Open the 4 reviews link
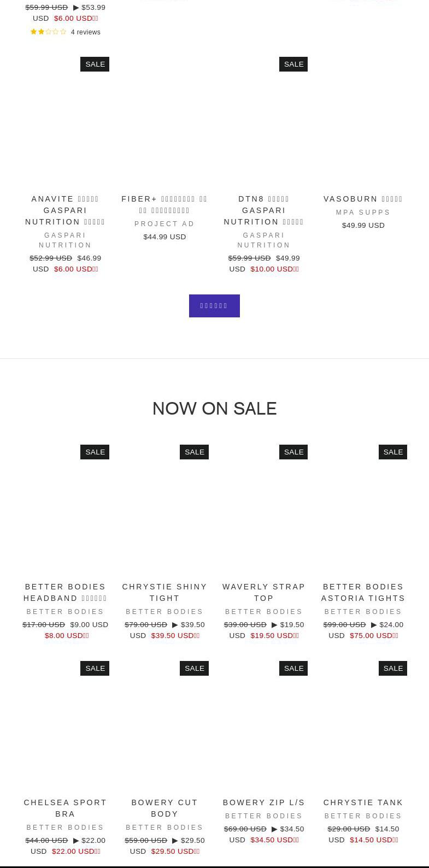429x868 pixels. point(86,32)
